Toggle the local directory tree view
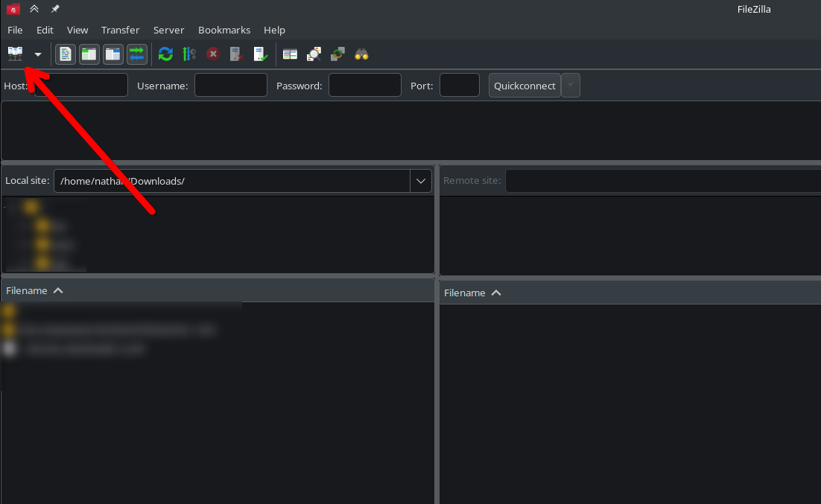821x504 pixels. 89,54
